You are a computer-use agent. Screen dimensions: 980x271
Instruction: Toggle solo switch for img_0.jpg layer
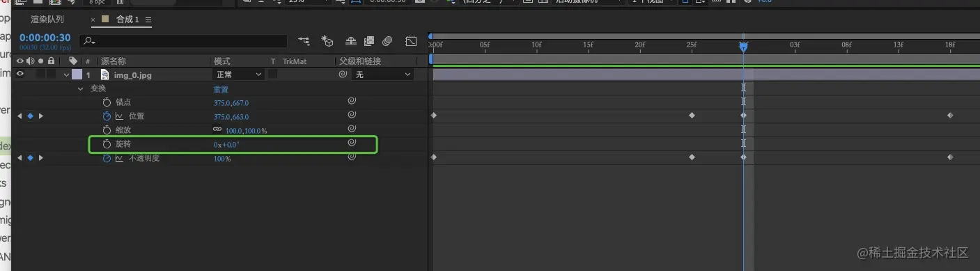41,75
